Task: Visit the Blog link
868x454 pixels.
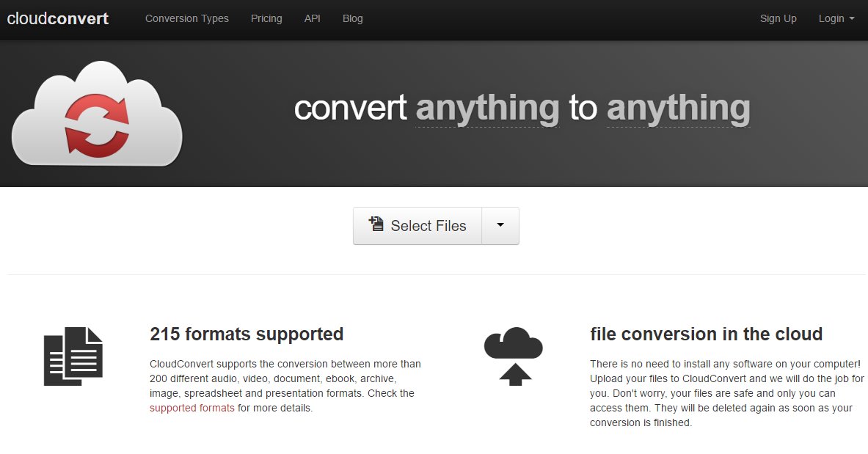Action: click(x=353, y=18)
